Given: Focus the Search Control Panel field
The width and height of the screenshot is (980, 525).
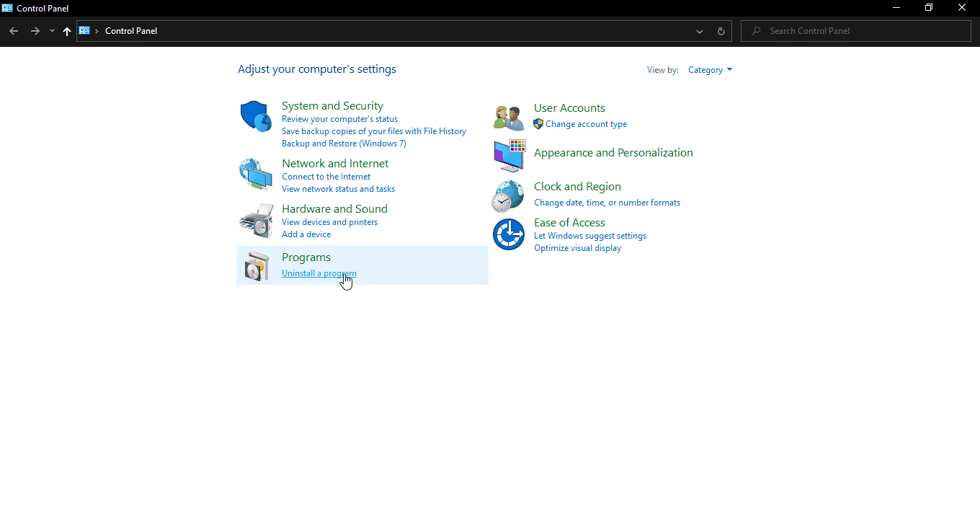Looking at the screenshot, I should (856, 31).
